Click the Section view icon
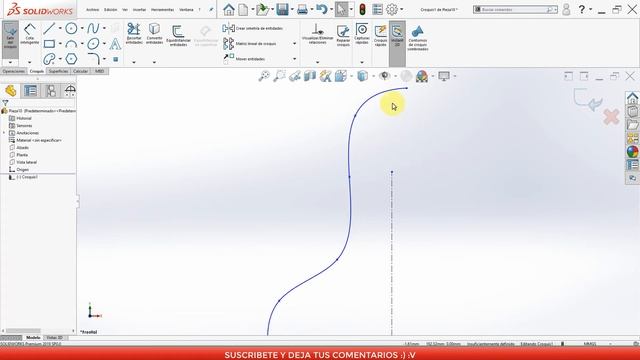This screenshot has width=640, height=360. click(310, 76)
